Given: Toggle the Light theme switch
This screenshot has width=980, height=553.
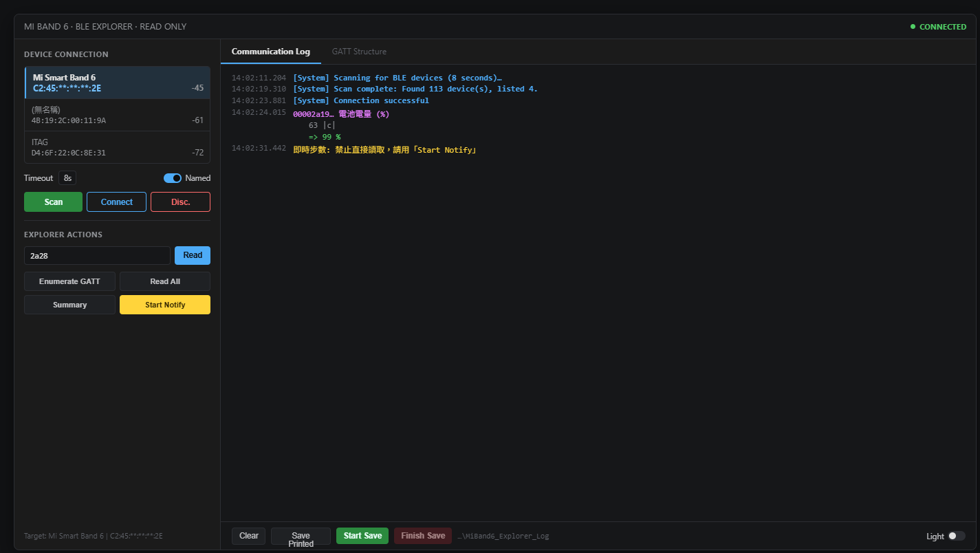Looking at the screenshot, I should pos(956,536).
